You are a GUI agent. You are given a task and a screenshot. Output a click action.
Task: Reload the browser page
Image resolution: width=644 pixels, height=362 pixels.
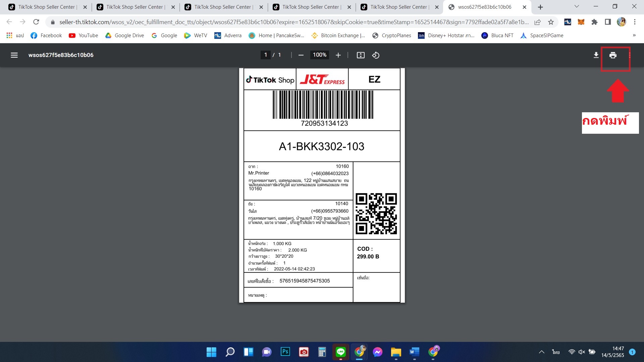36,22
